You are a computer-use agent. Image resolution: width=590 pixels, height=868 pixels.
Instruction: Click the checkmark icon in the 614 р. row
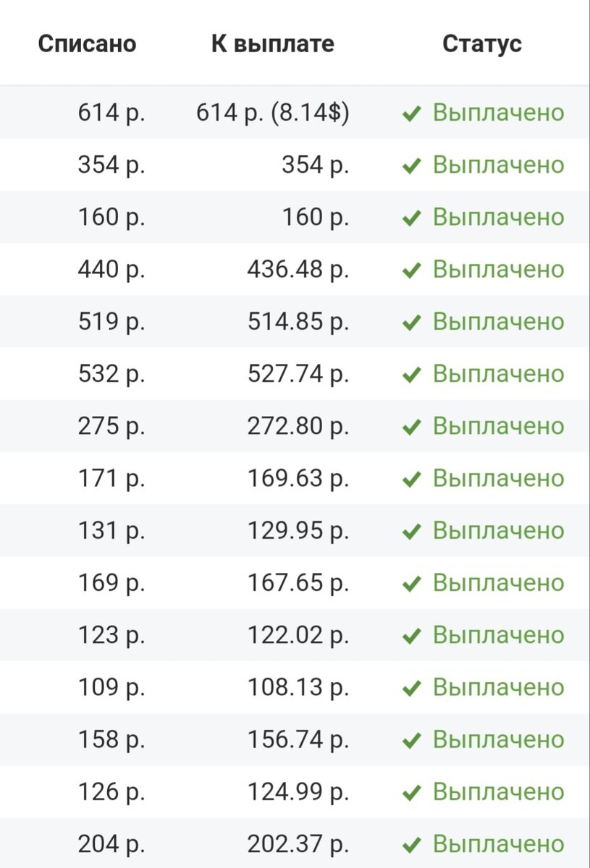(x=411, y=114)
